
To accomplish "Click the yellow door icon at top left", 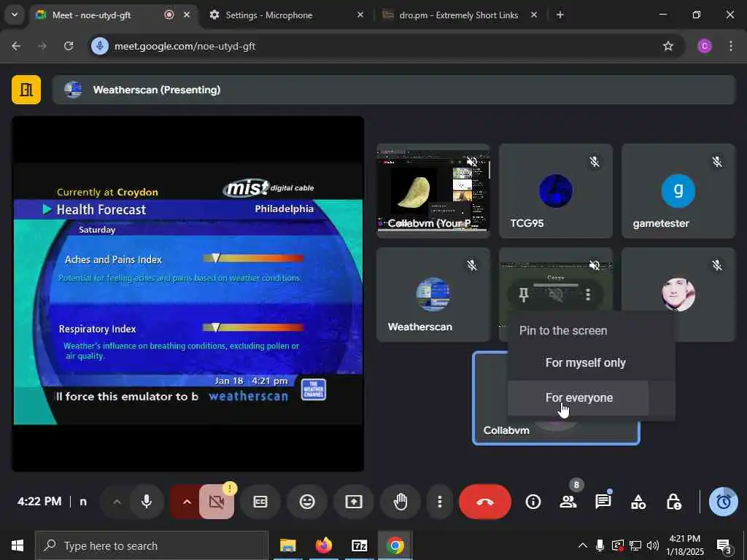I will coord(26,90).
